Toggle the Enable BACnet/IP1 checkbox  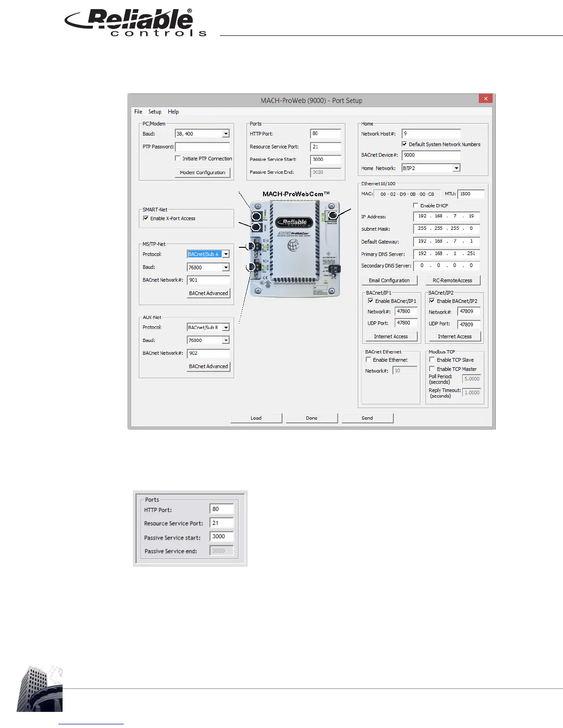(371, 301)
